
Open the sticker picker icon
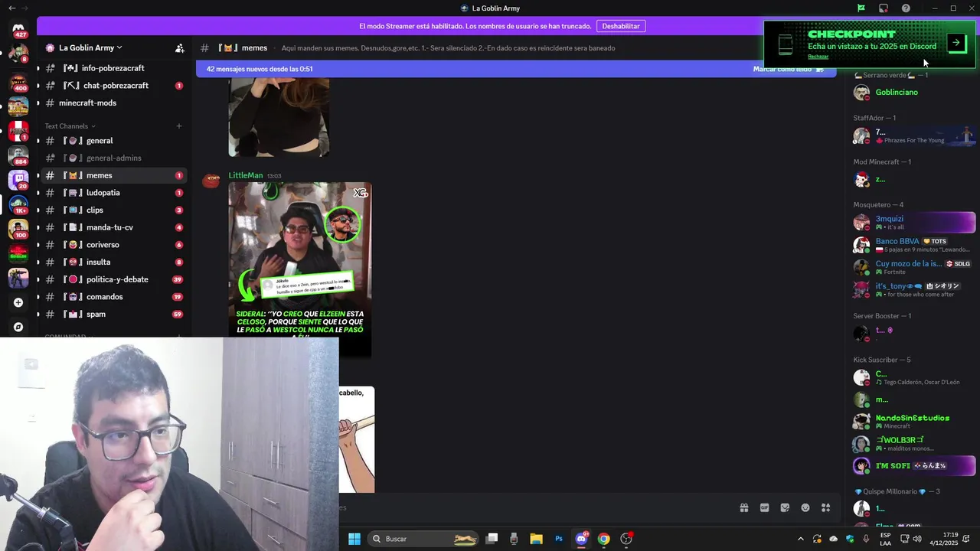click(x=785, y=507)
